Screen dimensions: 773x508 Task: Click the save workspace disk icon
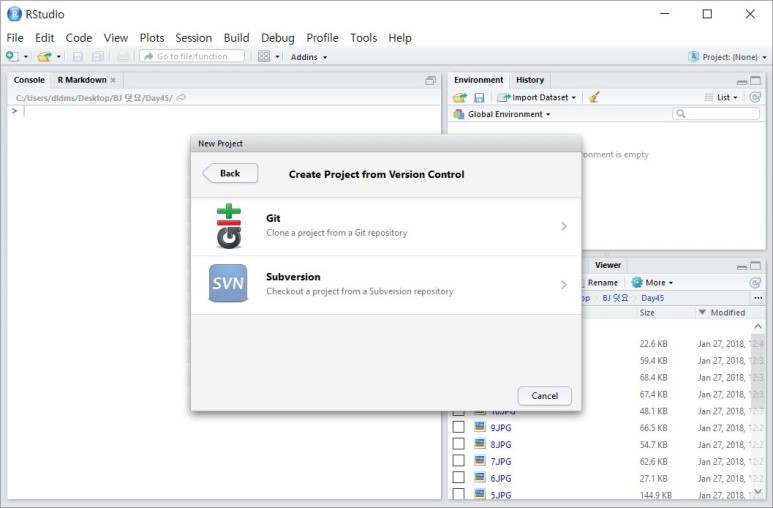[x=479, y=98]
